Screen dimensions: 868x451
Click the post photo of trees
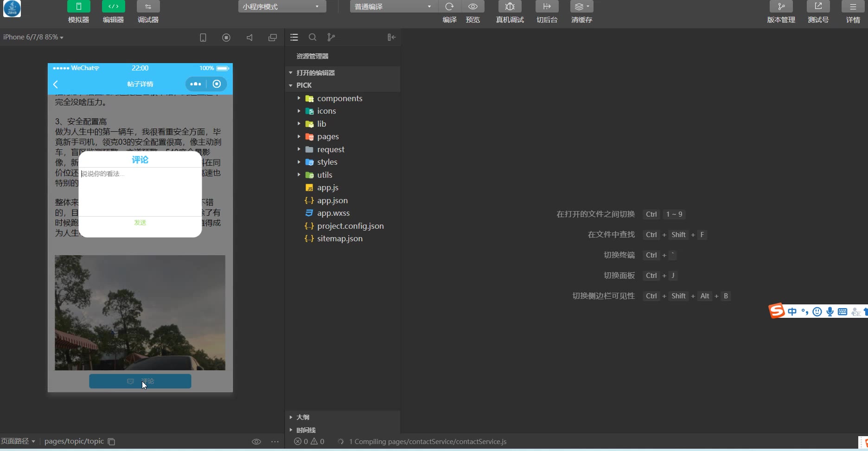click(x=140, y=313)
